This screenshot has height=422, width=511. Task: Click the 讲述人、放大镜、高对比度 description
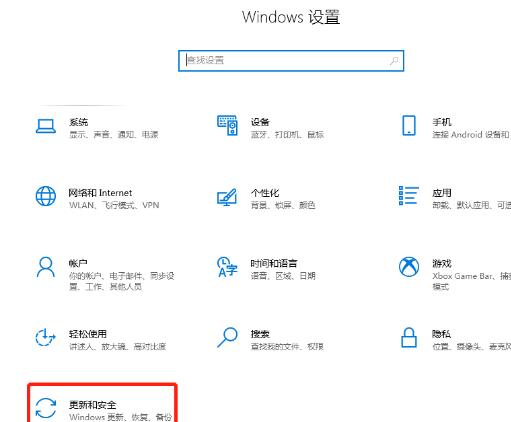coord(117,347)
